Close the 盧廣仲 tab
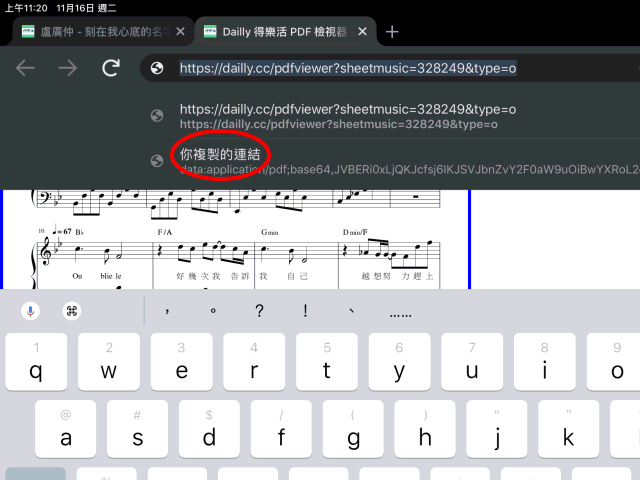Viewport: 640px width, 480px height. (180, 32)
